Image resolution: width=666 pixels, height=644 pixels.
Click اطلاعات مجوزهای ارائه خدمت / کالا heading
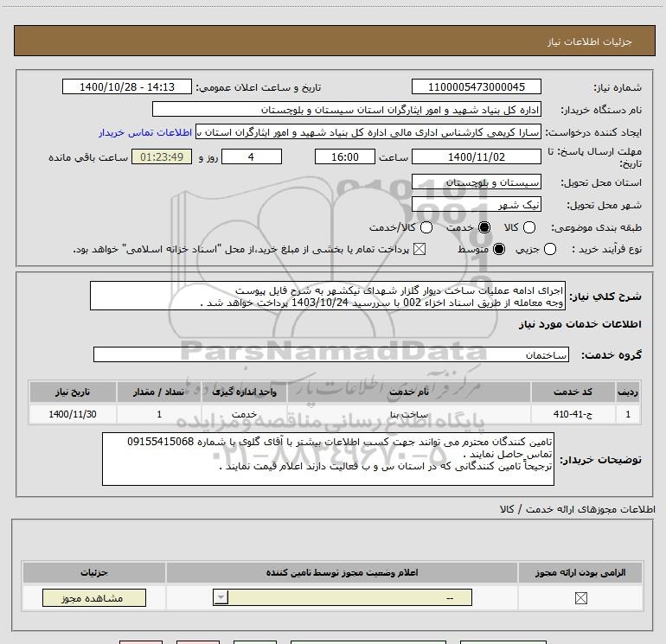578,509
